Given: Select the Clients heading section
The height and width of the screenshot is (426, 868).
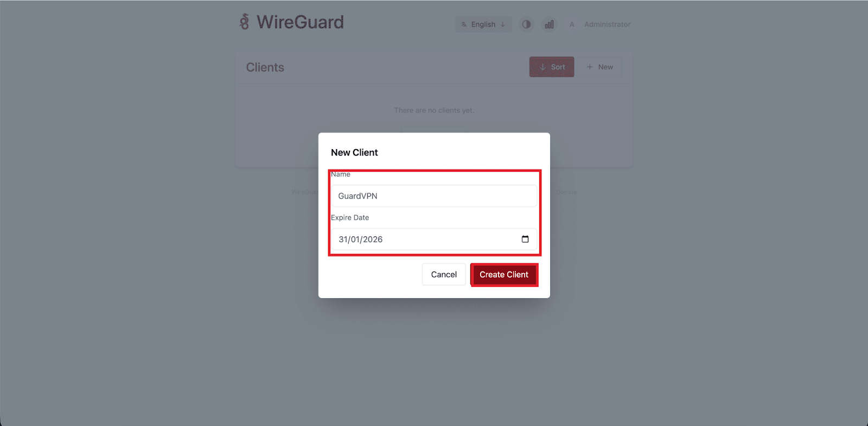Looking at the screenshot, I should coord(265,67).
